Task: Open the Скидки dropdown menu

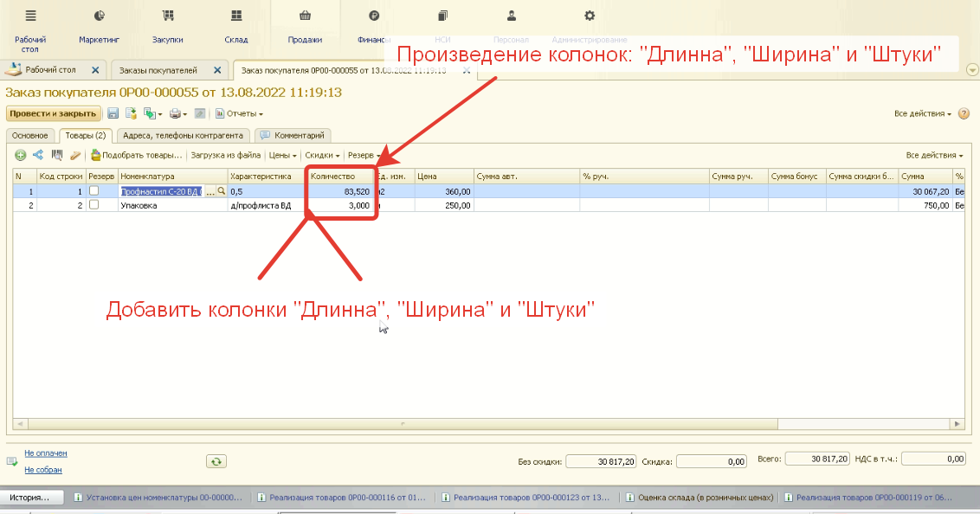Action: pyautogui.click(x=322, y=156)
